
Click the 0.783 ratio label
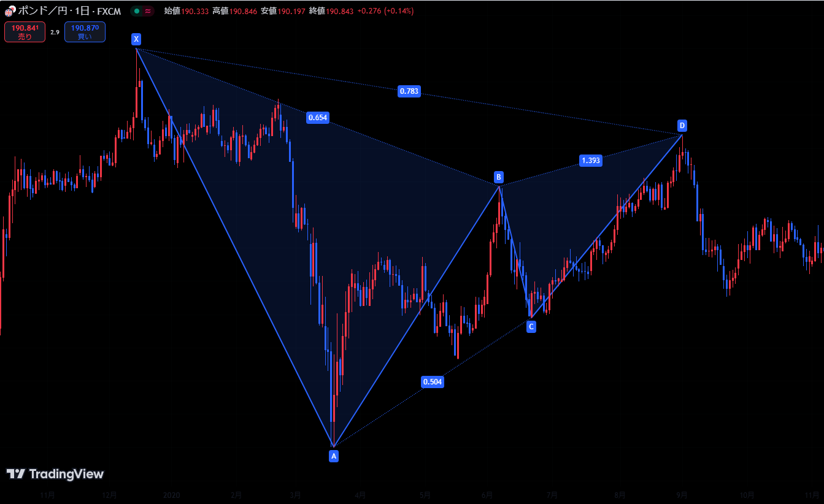[409, 91]
